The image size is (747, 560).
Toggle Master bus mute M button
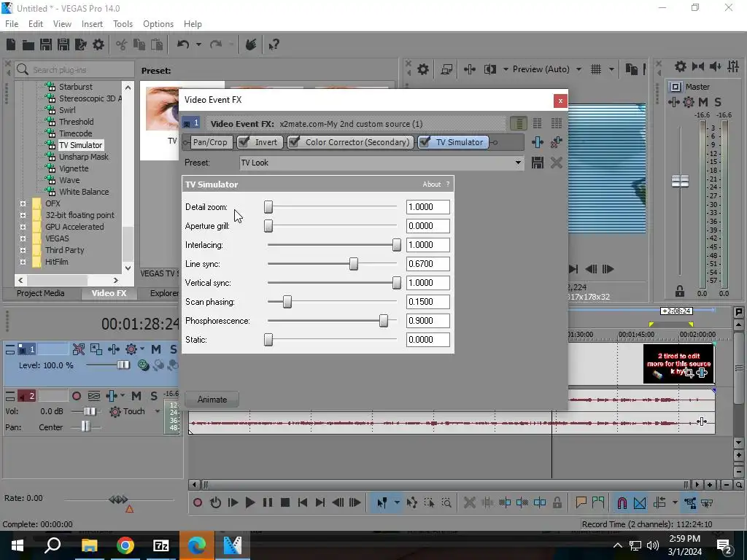pos(703,102)
